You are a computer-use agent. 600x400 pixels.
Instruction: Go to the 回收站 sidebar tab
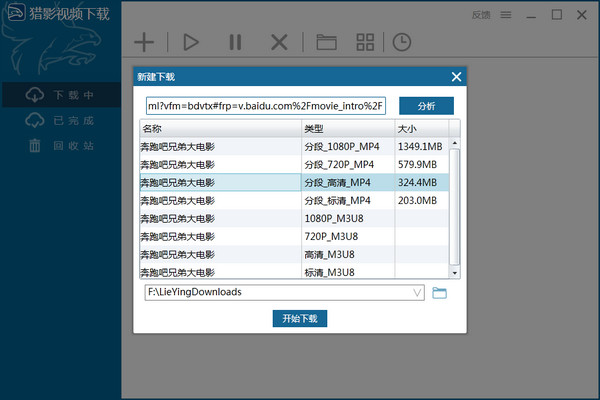[62, 146]
